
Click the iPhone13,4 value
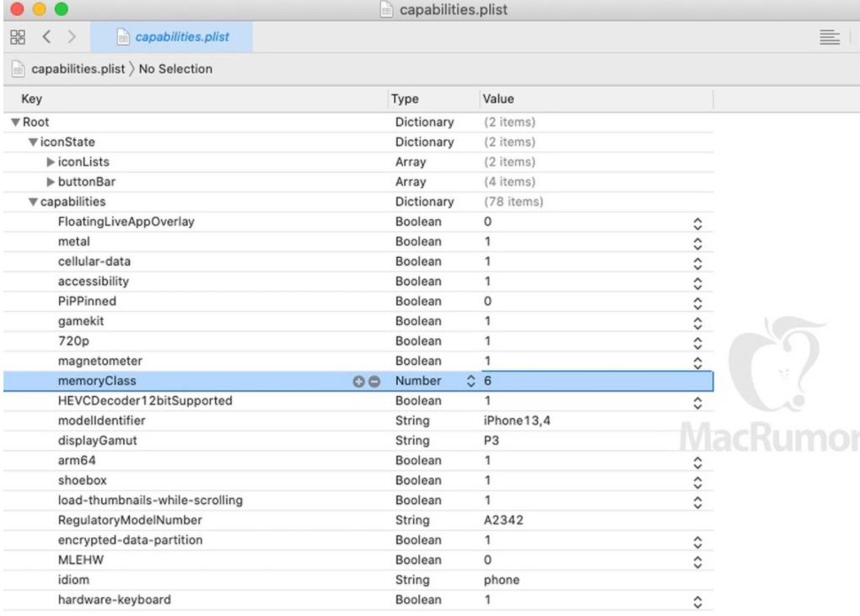[517, 420]
